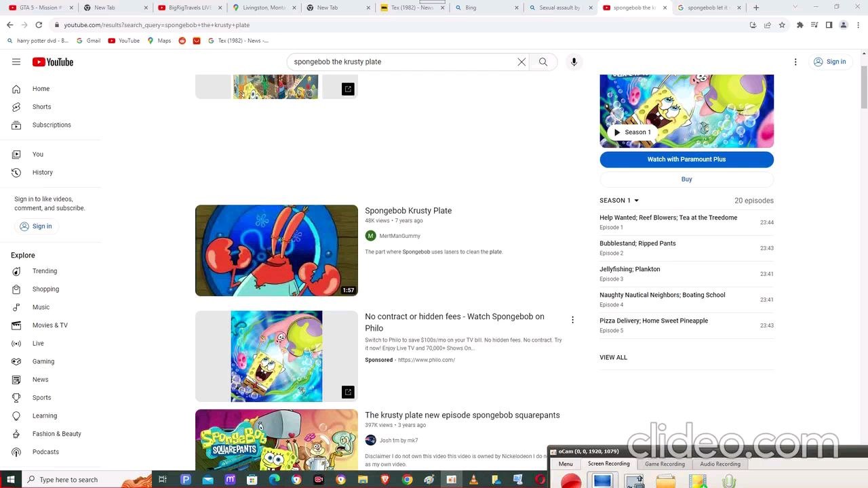
Task: Clear the YouTube search box text
Action: tap(521, 62)
